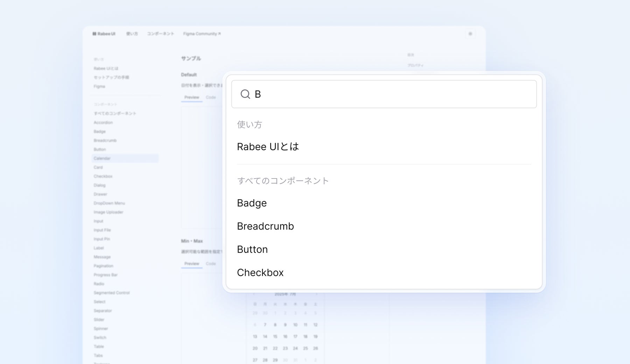Select すべてのコンポーネント in the sidebar
The width and height of the screenshot is (630, 364).
click(115, 113)
